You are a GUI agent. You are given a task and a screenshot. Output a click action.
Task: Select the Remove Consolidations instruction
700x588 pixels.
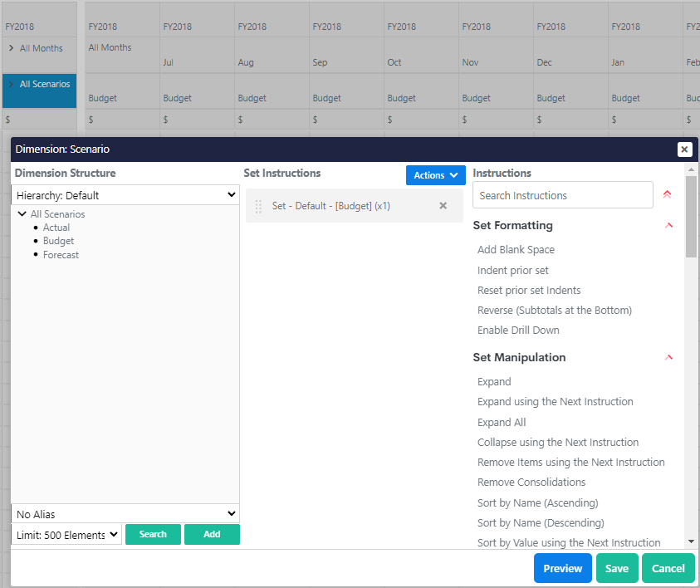[531, 482]
